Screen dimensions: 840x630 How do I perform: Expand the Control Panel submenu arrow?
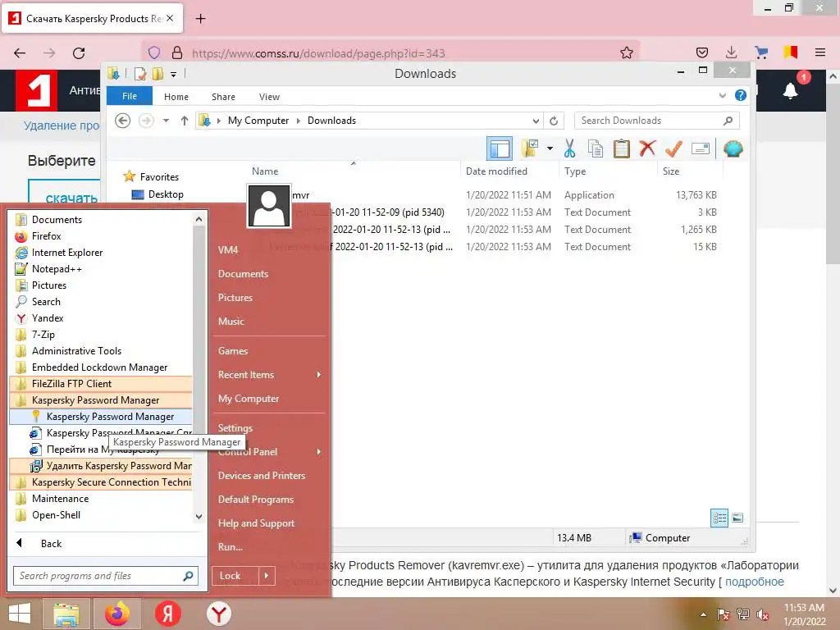(319, 452)
